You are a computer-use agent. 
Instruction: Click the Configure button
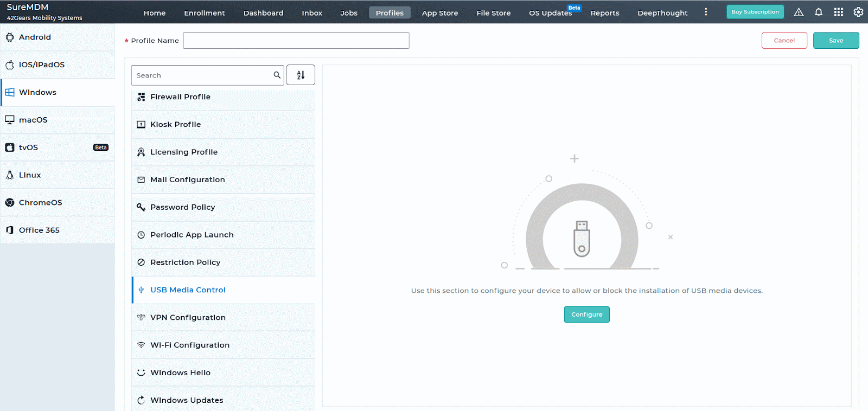click(x=587, y=314)
